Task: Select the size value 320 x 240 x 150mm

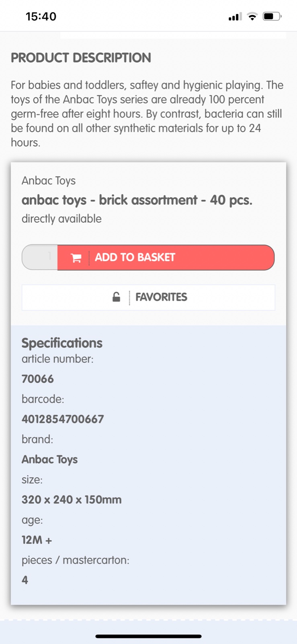Action: coord(72,500)
